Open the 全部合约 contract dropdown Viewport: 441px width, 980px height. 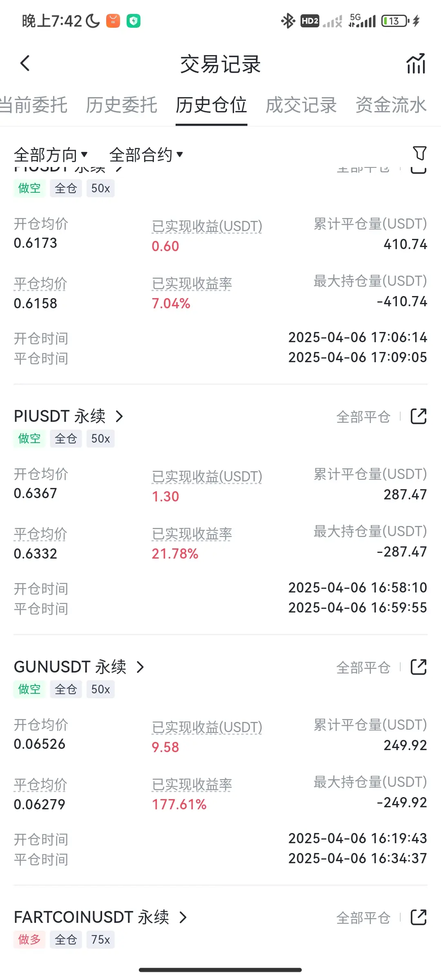146,155
